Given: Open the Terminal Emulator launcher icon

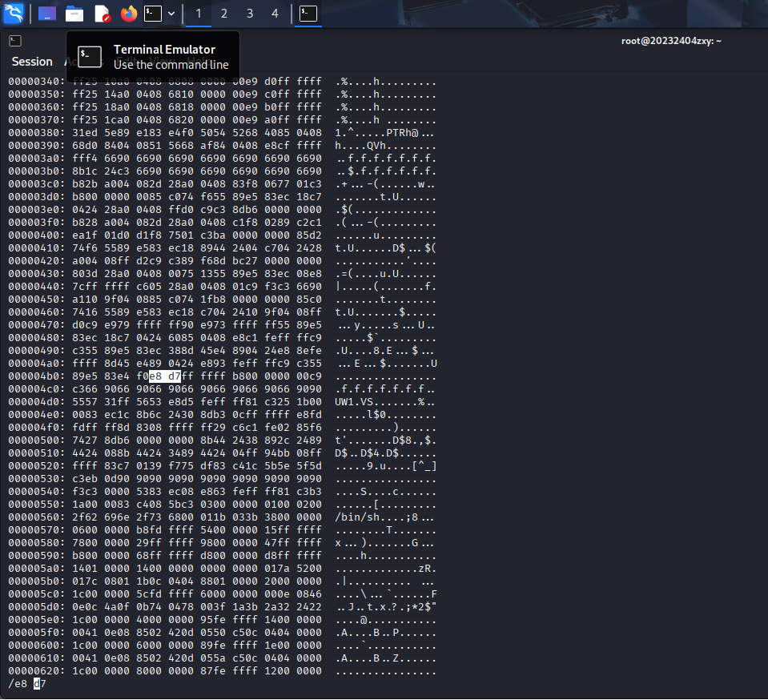Looking at the screenshot, I should coord(153,14).
